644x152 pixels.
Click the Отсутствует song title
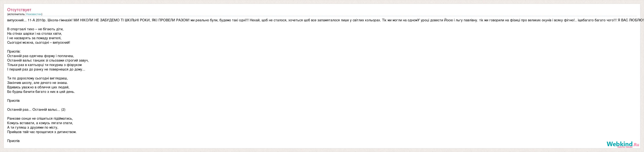point(19,10)
